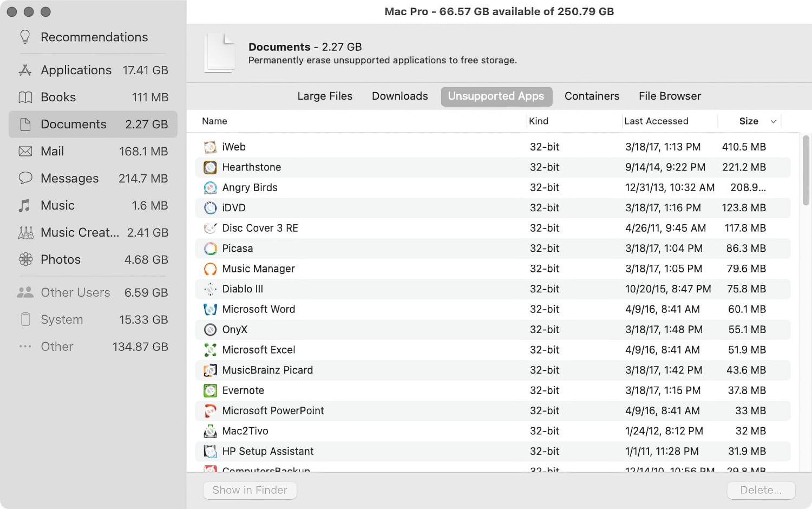The height and width of the screenshot is (509, 812).
Task: Switch to the Large Files tab
Action: click(x=325, y=96)
